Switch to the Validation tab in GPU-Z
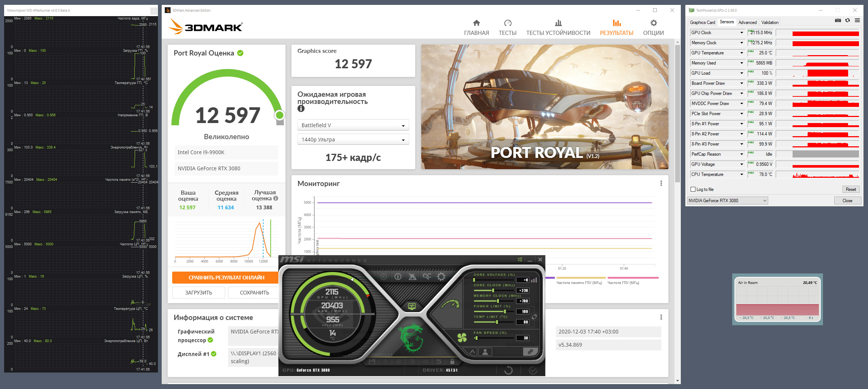This screenshot has width=868, height=389. click(x=770, y=23)
